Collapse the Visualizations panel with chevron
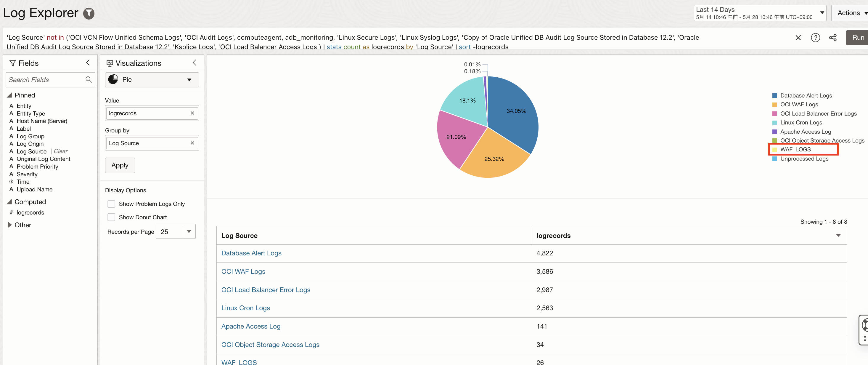This screenshot has width=868, height=365. point(195,63)
